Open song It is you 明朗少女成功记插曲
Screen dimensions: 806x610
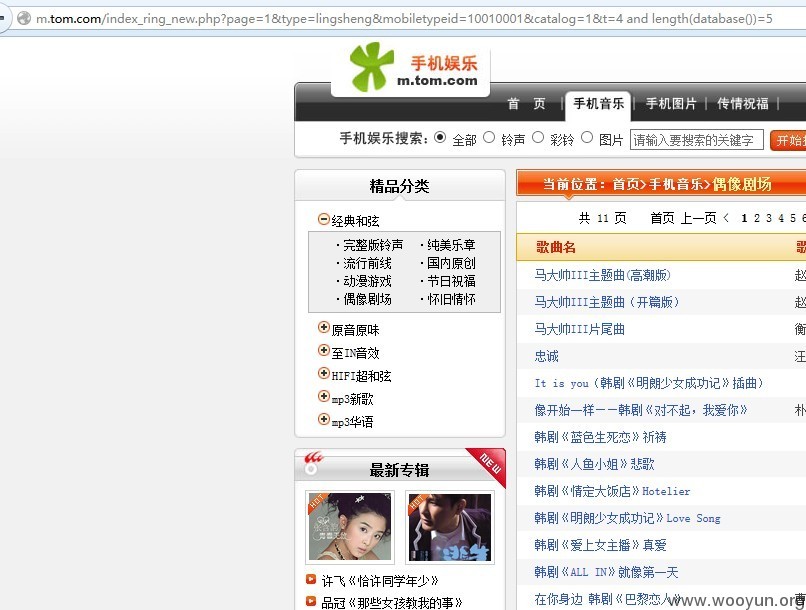649,383
